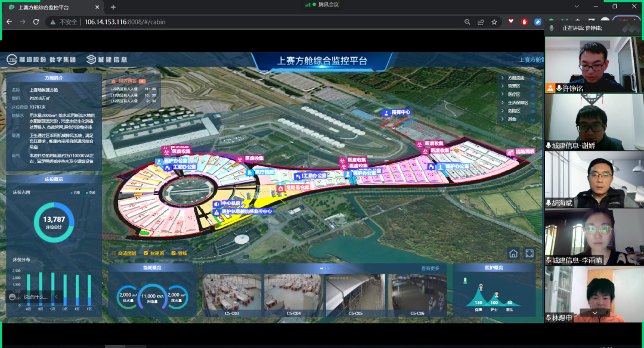Click the 工勤办公室 marker in the middle section
The width and height of the screenshot is (644, 348).
tap(298, 176)
